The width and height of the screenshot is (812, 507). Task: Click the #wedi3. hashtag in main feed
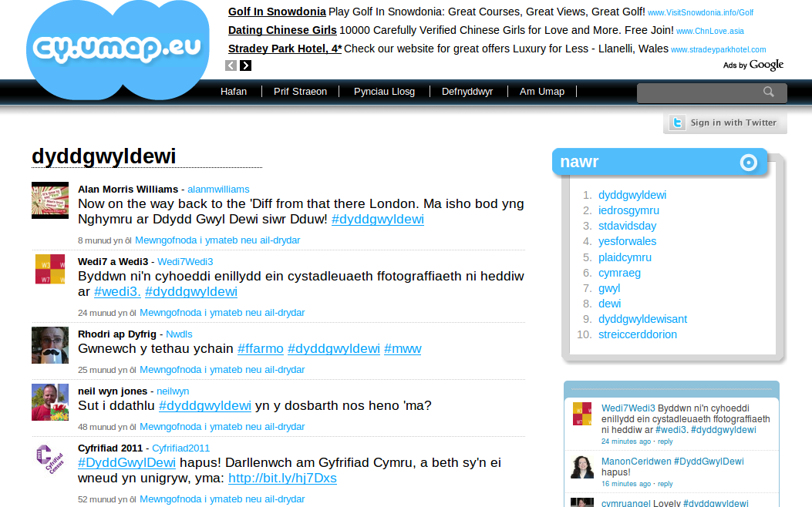[117, 292]
